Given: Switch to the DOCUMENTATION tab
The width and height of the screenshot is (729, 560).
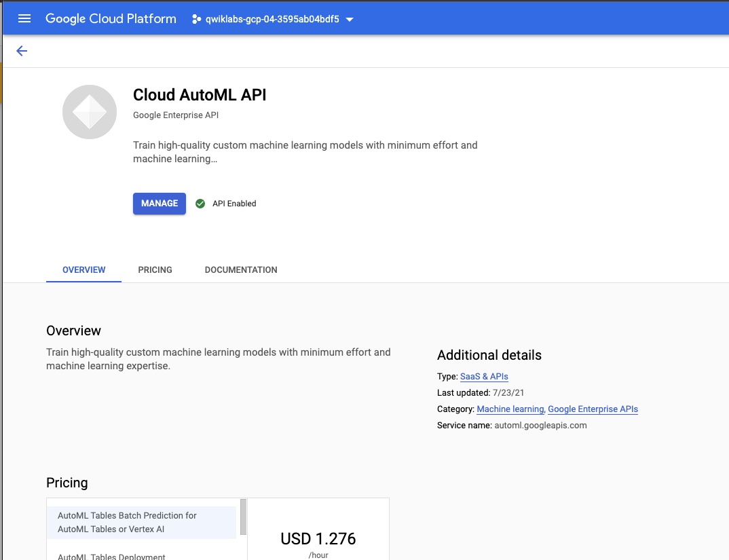Looking at the screenshot, I should pyautogui.click(x=241, y=269).
